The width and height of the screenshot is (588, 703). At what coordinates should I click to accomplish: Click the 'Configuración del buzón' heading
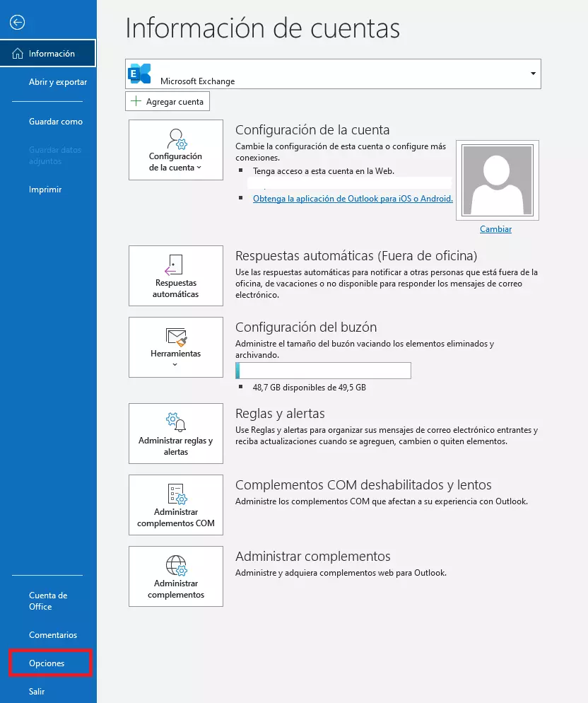coord(306,327)
